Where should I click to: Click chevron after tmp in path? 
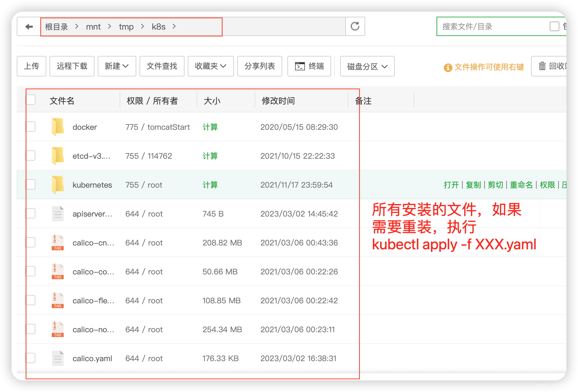tap(142, 26)
